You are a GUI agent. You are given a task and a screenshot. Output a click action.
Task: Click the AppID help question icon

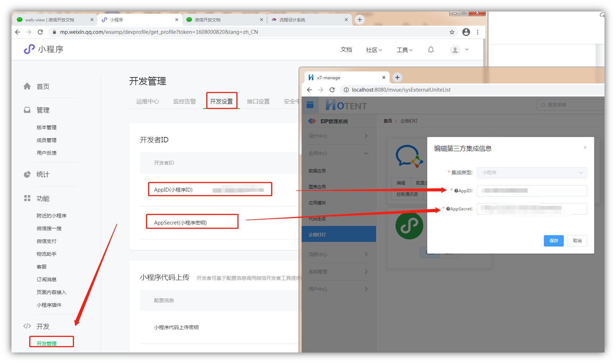(x=456, y=191)
